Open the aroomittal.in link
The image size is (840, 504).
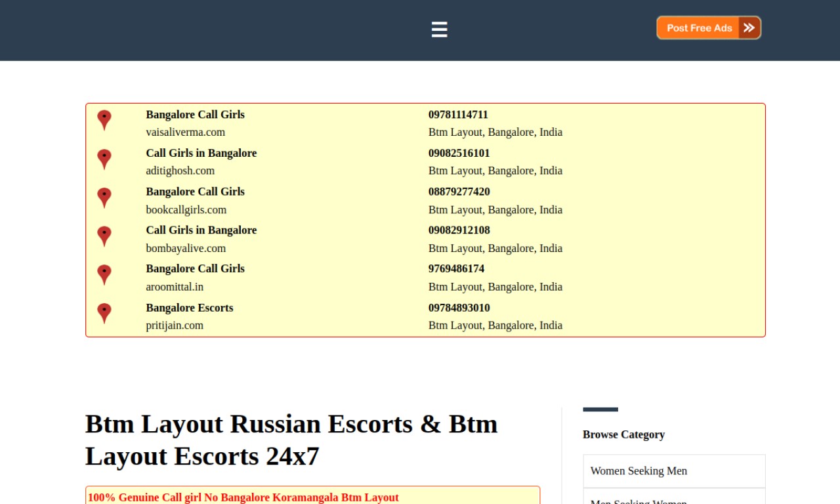tap(175, 287)
